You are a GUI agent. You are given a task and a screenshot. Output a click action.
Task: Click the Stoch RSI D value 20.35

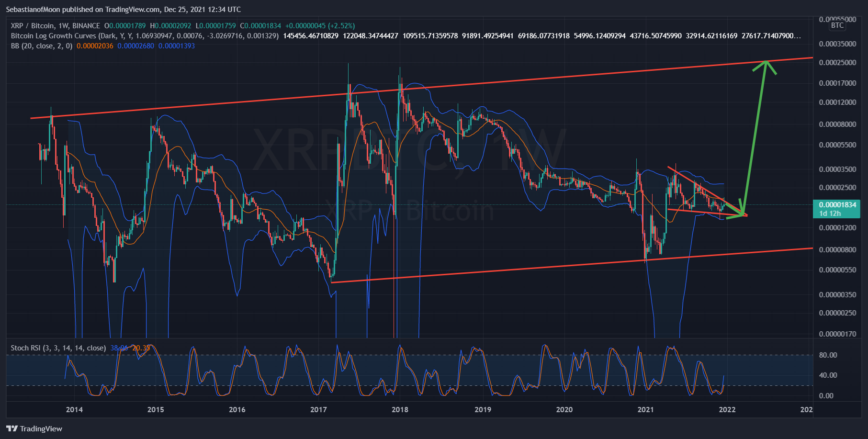(x=141, y=348)
